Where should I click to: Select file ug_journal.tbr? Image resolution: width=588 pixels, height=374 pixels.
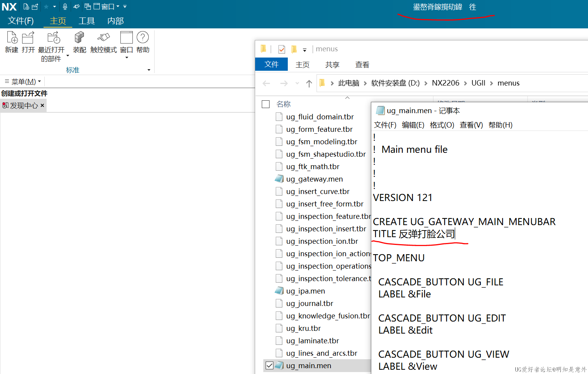coord(310,303)
